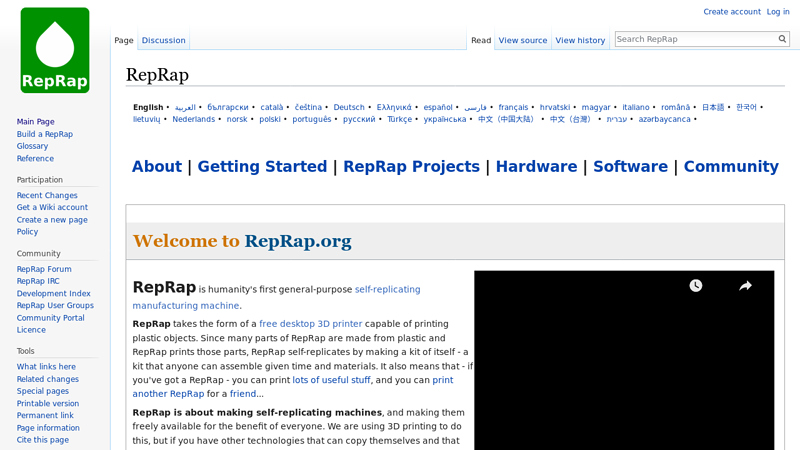Open the Hardware heading link
Viewport: 800px width, 450px height.
(536, 166)
